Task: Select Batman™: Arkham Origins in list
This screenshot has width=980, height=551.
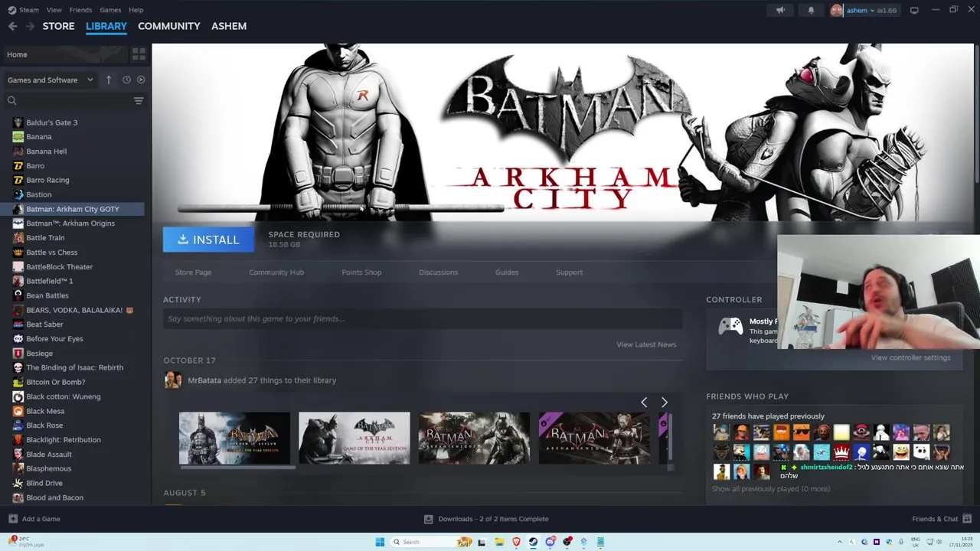Action: pyautogui.click(x=72, y=223)
